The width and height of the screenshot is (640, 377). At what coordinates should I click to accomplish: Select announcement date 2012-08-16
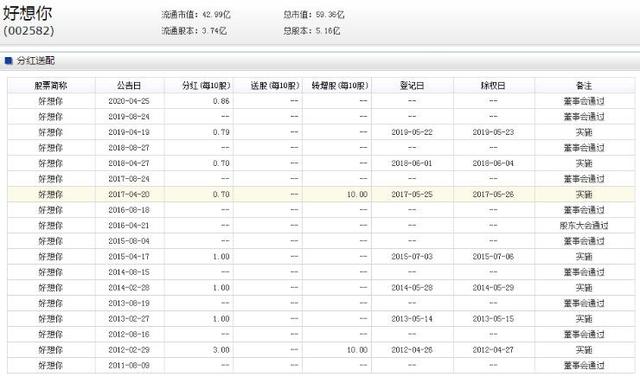point(129,334)
